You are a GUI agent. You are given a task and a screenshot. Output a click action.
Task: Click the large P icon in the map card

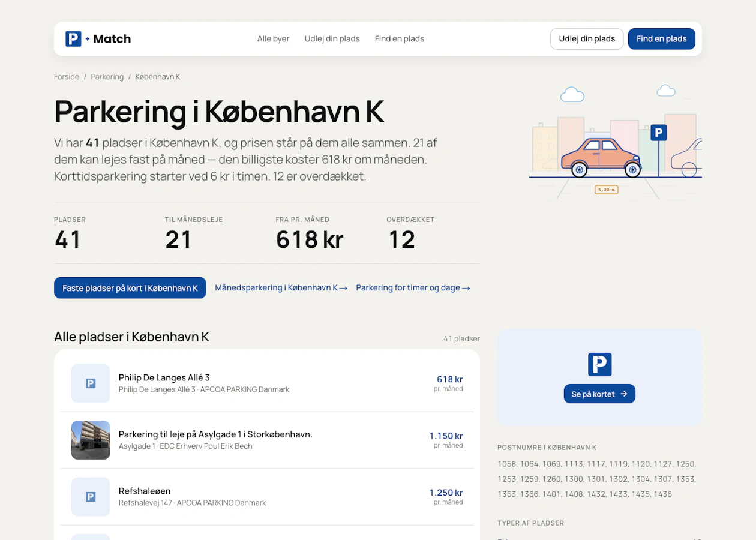coord(599,364)
